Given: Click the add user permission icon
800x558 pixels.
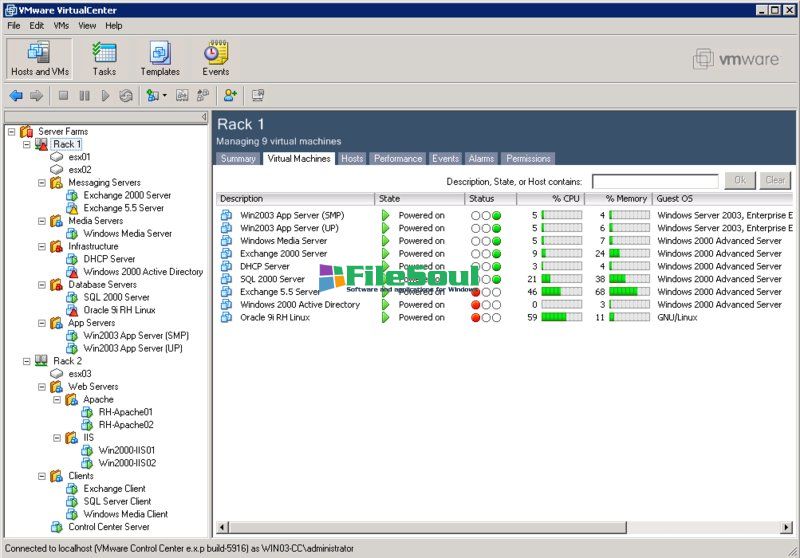Looking at the screenshot, I should [231, 96].
